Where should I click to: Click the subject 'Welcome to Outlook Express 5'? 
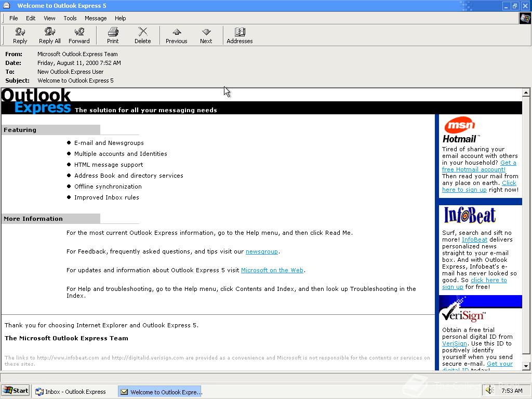[x=75, y=81]
